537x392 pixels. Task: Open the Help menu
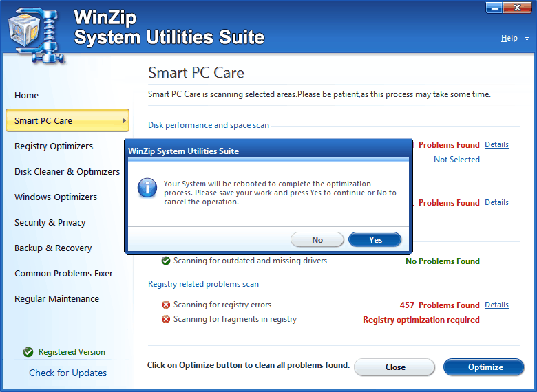click(509, 38)
